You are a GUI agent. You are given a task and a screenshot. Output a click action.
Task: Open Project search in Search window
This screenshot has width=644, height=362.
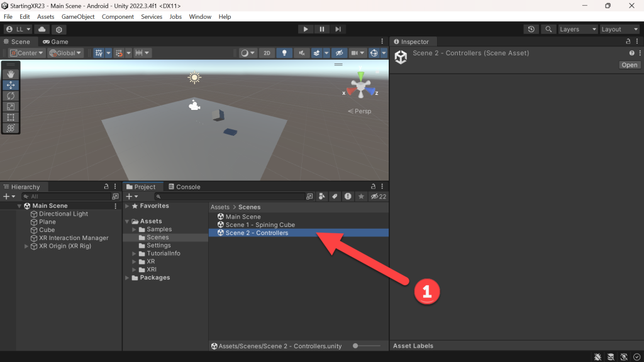pyautogui.click(x=309, y=197)
